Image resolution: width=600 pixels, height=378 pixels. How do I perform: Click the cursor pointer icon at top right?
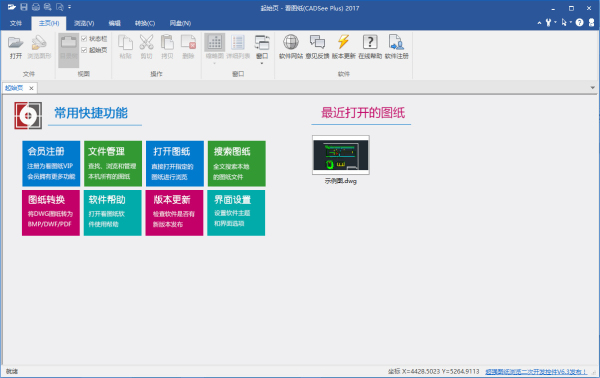564,23
